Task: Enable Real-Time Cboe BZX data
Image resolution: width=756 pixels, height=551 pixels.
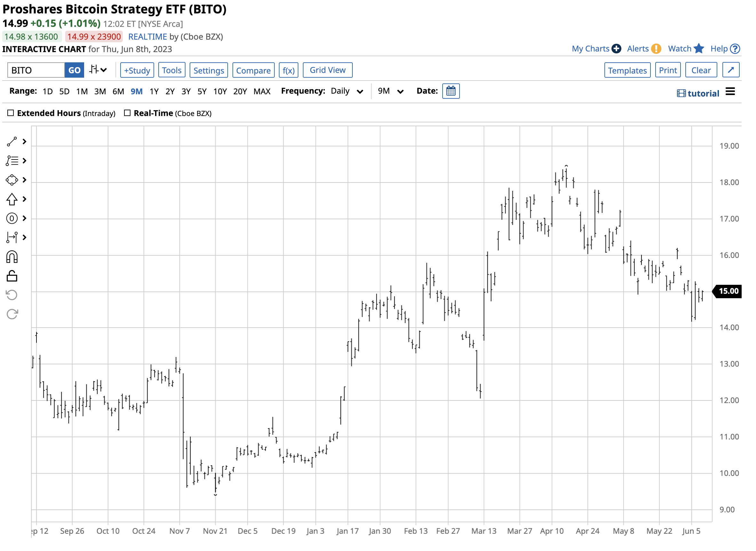Action: 127,113
